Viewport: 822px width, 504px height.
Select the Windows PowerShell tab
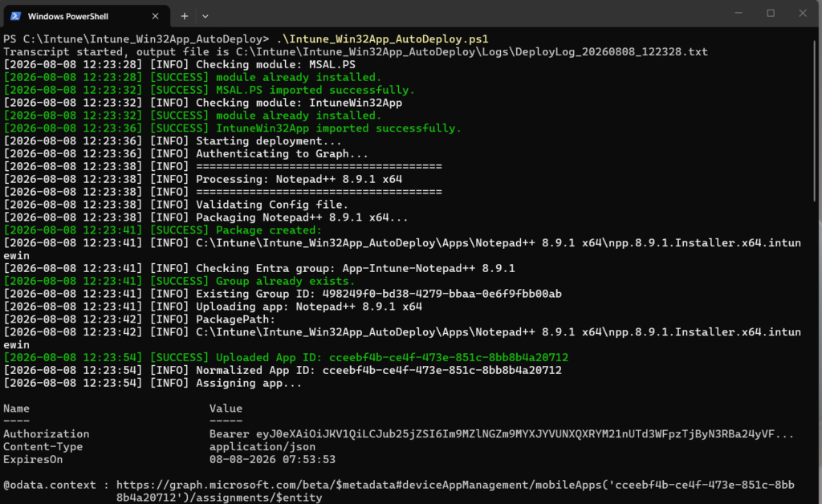pos(87,16)
